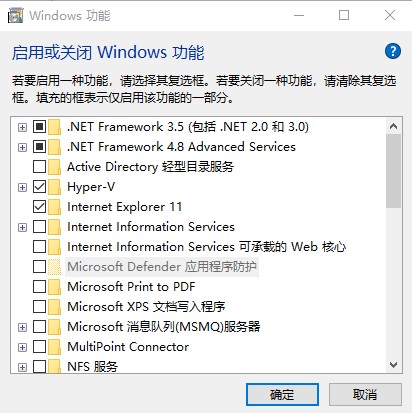Click the Hyper-V folder icon
This screenshot has width=412, height=413.
pyautogui.click(x=54, y=187)
